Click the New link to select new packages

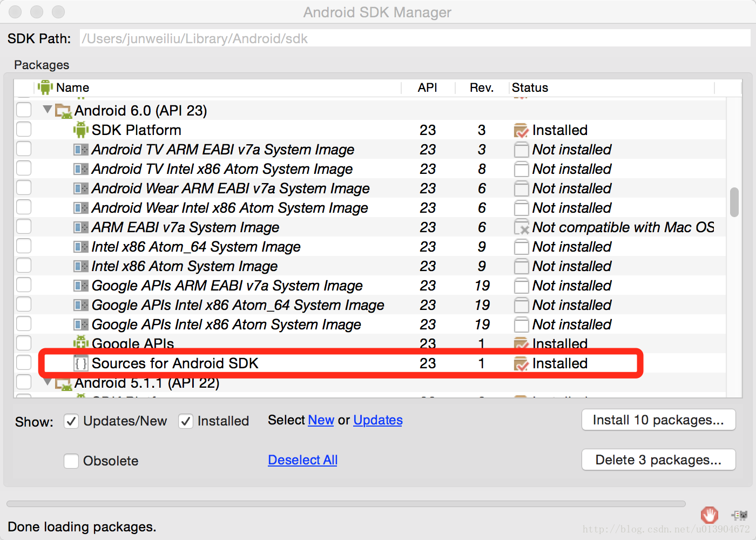321,420
